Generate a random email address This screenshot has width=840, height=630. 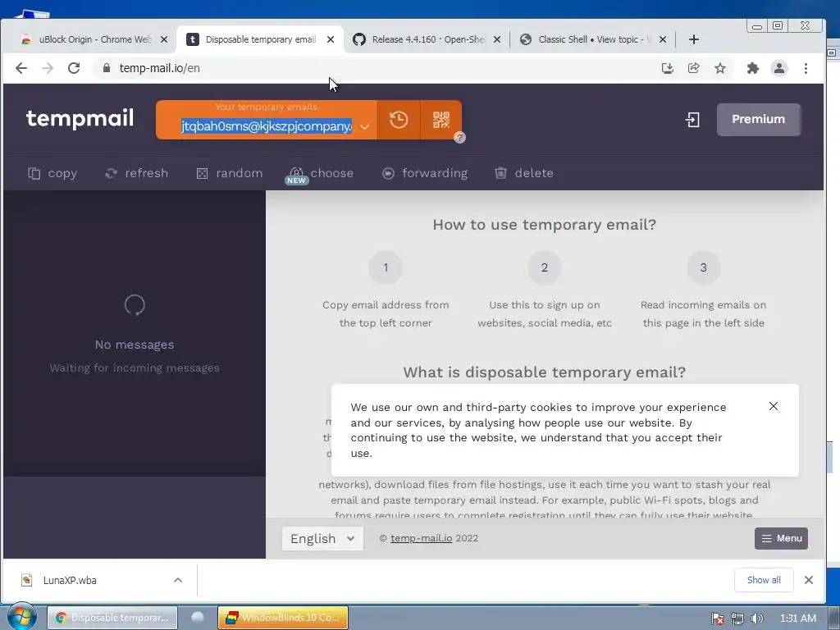pos(230,173)
